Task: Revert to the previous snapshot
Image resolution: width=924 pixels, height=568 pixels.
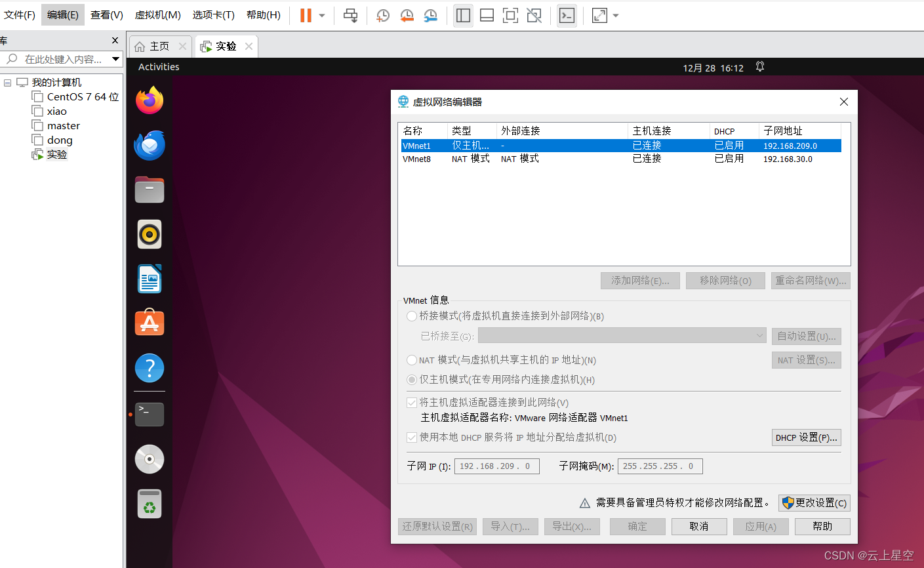Action: click(x=407, y=15)
